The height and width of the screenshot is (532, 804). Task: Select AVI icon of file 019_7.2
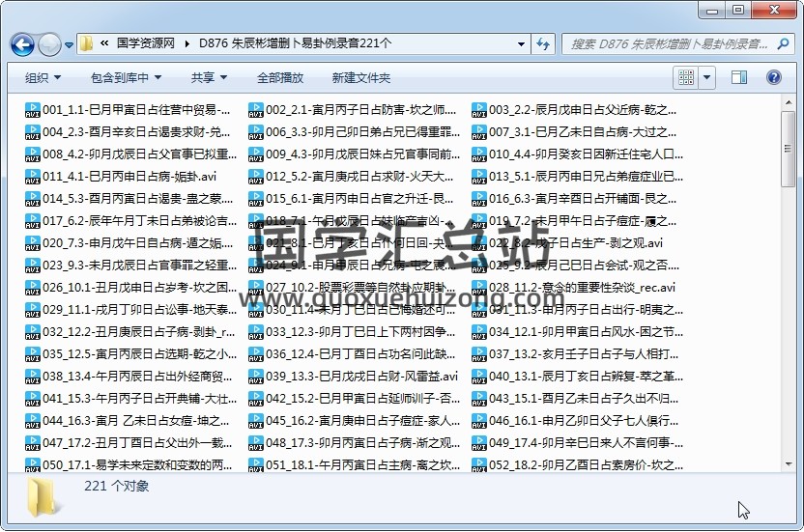[479, 221]
